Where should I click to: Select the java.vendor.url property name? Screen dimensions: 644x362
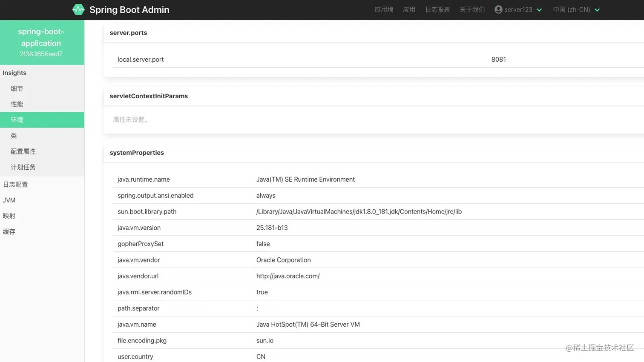[138, 276]
